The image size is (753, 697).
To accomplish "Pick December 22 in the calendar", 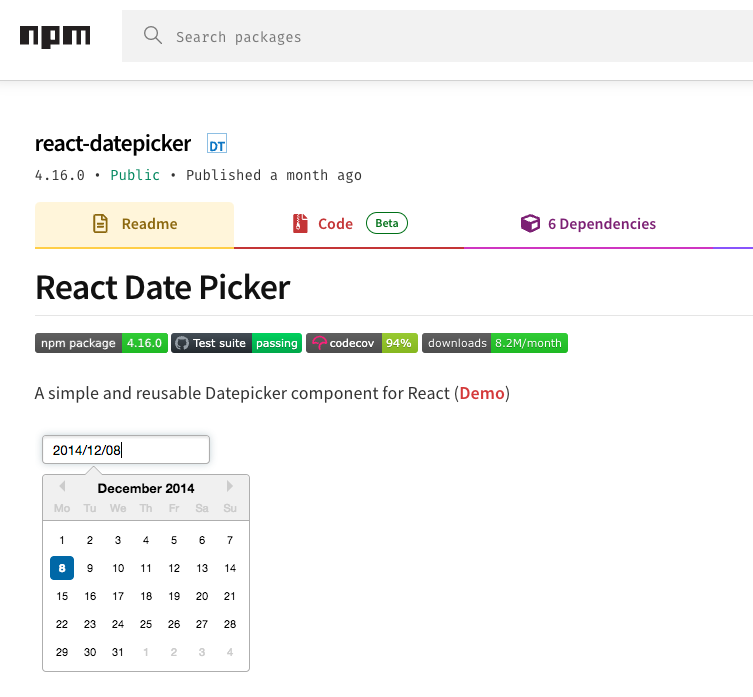I will tap(62, 624).
